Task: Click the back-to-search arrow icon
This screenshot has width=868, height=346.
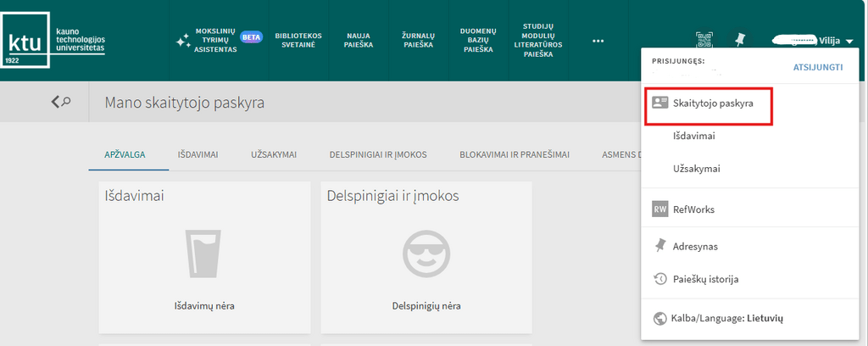Action: [x=61, y=101]
